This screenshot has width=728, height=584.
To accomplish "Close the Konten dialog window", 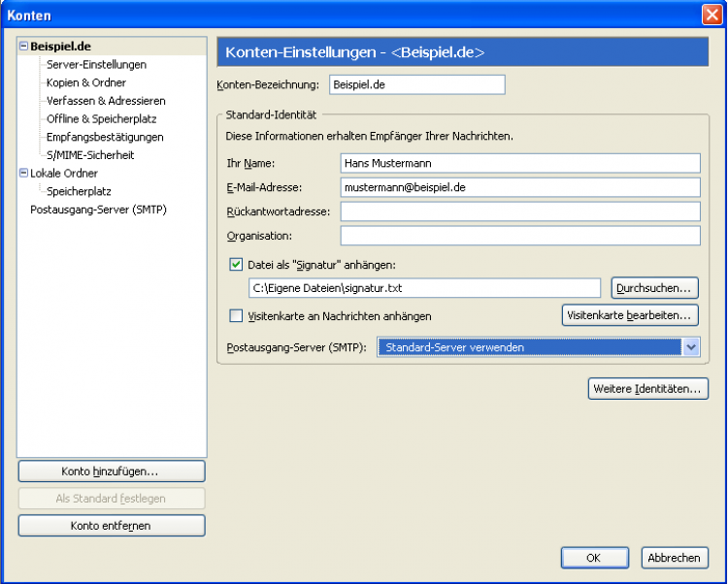I will 711,15.
